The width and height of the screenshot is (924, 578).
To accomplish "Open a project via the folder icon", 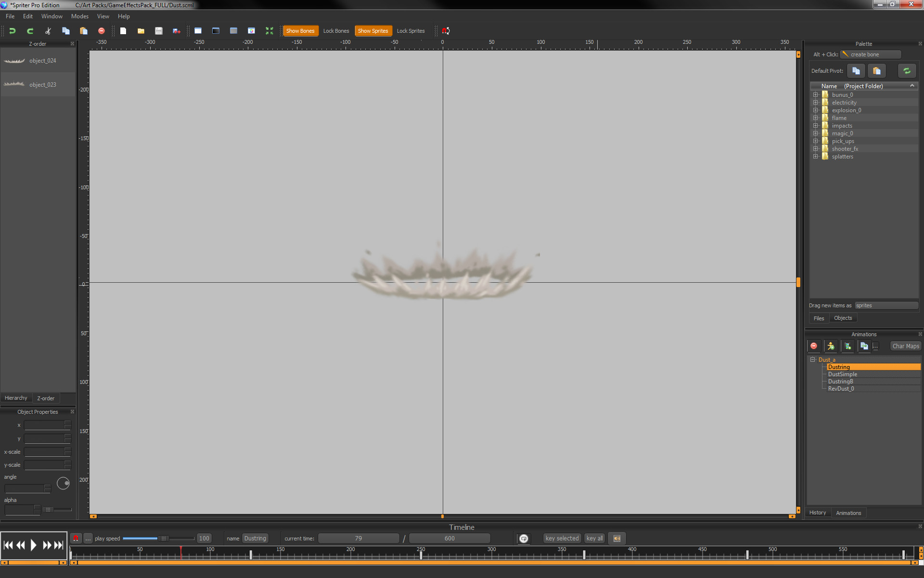I will coord(141,30).
